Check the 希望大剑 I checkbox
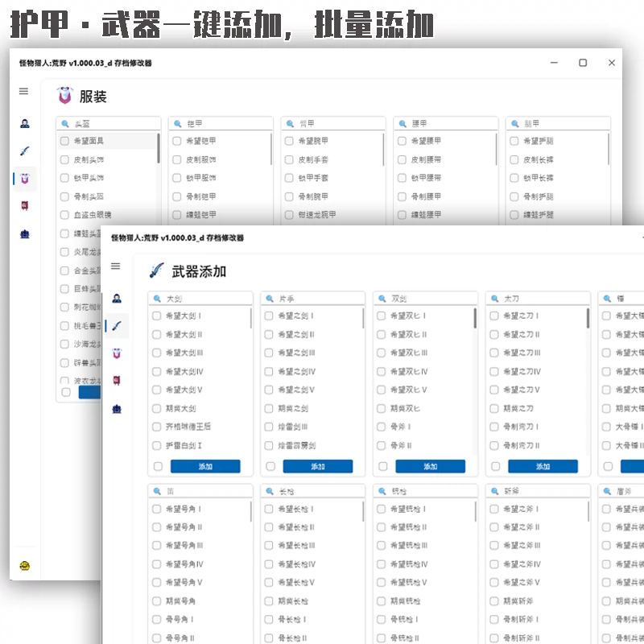Image resolution: width=644 pixels, height=644 pixels. click(156, 316)
